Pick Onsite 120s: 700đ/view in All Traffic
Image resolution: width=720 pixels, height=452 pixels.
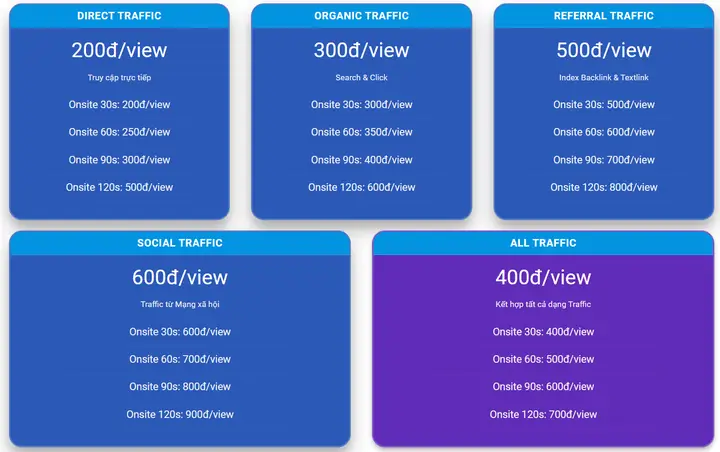pos(543,414)
